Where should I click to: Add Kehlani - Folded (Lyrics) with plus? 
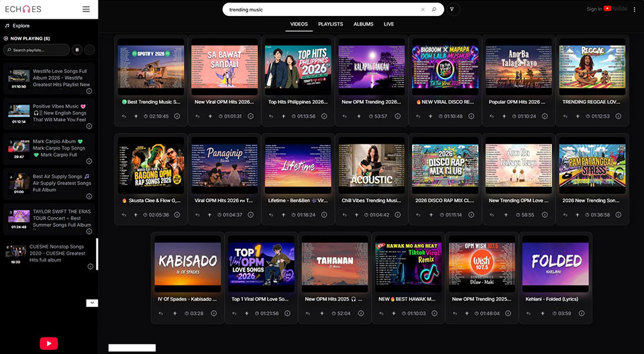pos(543,313)
